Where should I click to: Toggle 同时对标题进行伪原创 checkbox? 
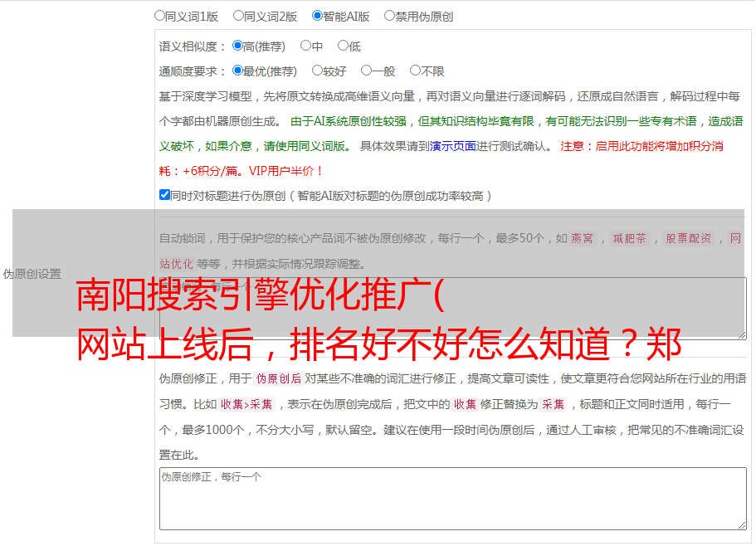pos(164,195)
